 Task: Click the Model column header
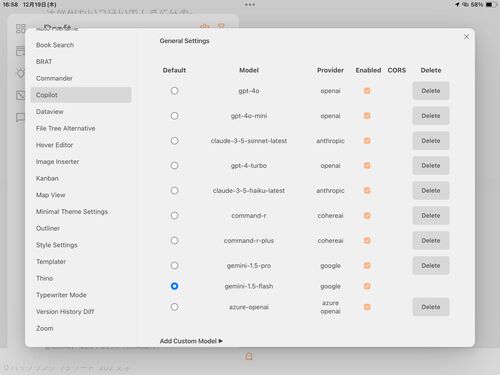(x=249, y=70)
